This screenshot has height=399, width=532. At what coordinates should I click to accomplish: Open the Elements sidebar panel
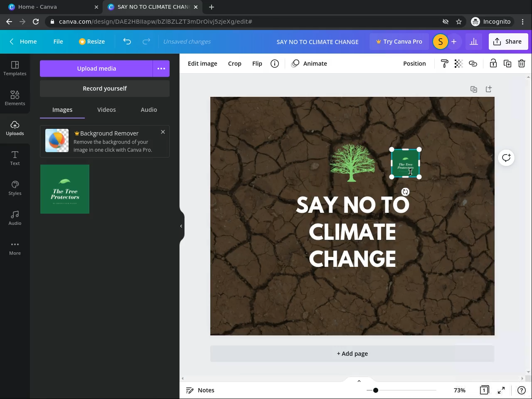(15, 98)
